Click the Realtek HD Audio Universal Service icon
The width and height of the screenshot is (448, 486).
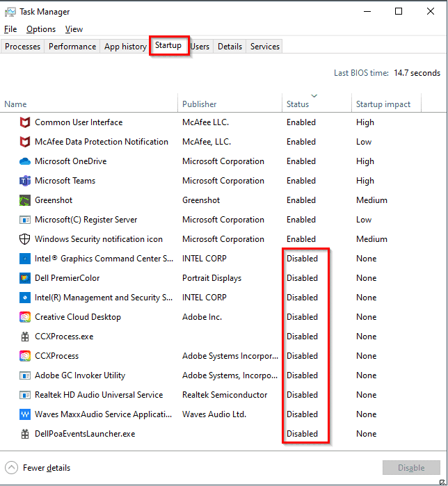coord(25,395)
